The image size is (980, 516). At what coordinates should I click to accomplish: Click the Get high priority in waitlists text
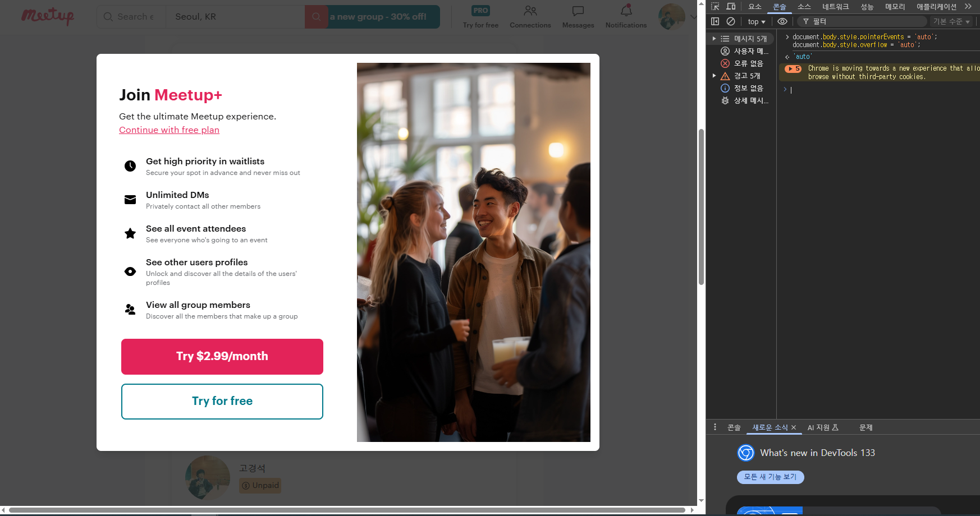(205, 161)
